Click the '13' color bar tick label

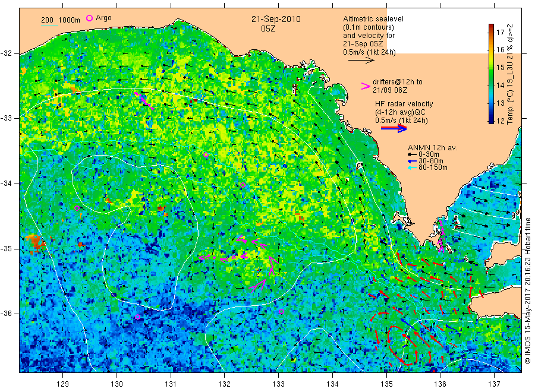tap(500, 103)
